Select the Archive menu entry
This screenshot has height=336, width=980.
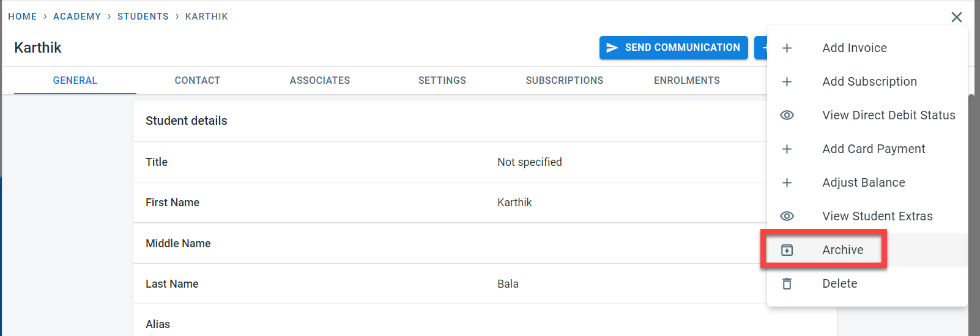pyautogui.click(x=842, y=250)
